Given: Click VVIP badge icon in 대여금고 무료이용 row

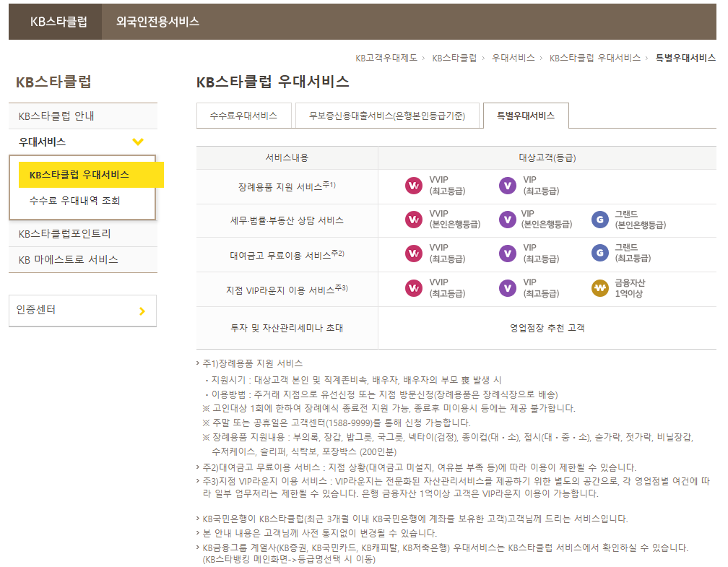Looking at the screenshot, I should [413, 253].
